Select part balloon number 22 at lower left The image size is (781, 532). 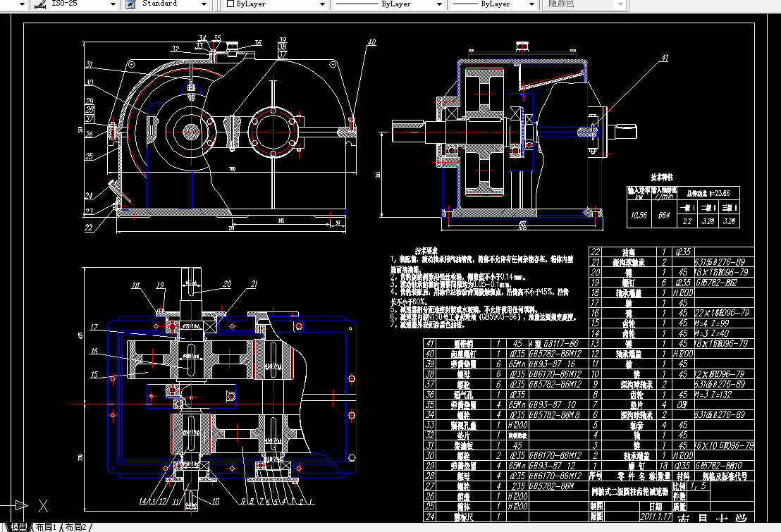[89, 227]
